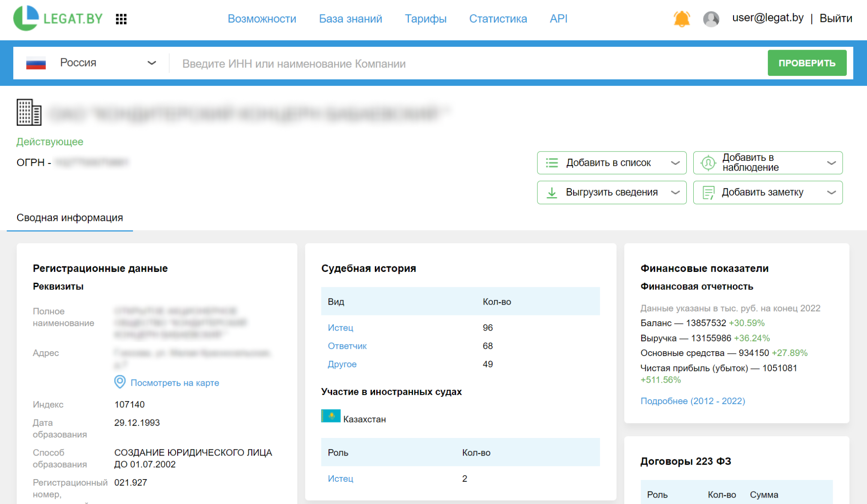This screenshot has height=504, width=867.
Task: Switch to the Сводная информация tab
Action: tap(69, 217)
